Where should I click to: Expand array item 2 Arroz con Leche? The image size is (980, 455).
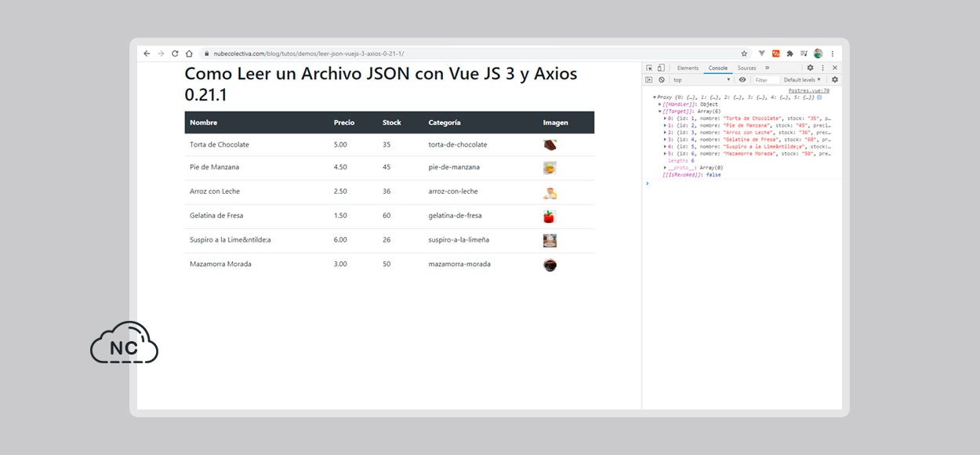[x=666, y=133]
